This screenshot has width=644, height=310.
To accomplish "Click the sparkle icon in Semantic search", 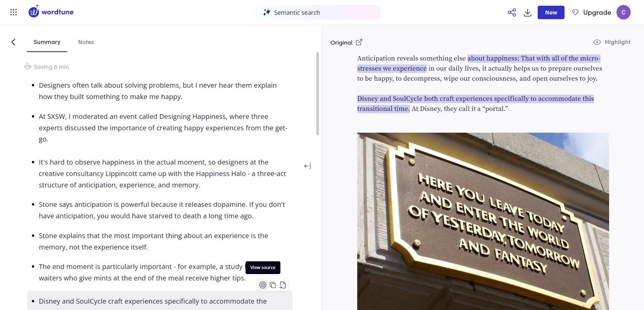I will pyautogui.click(x=267, y=12).
